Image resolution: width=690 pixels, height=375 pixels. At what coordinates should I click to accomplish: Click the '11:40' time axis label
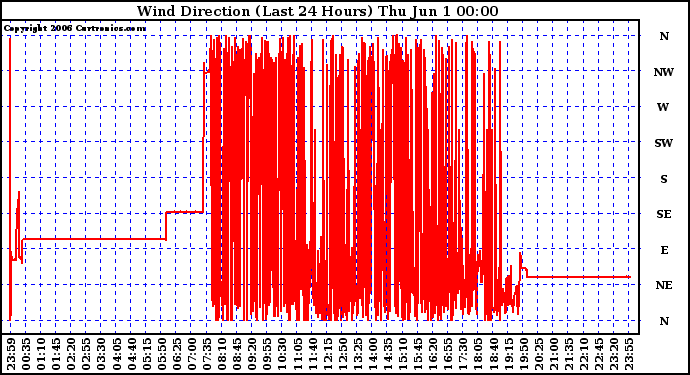[x=312, y=354]
